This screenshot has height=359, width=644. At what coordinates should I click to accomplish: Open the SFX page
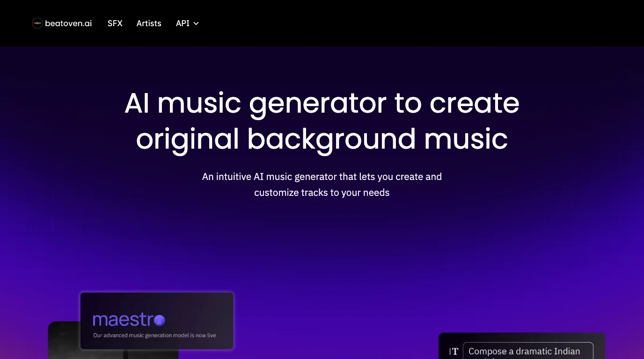[x=115, y=23]
